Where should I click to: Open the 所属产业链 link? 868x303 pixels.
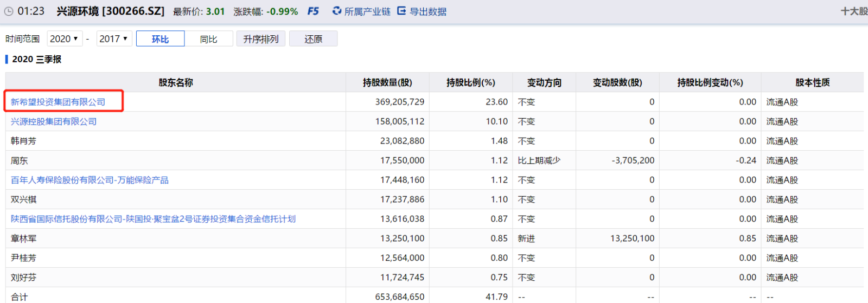[x=367, y=11]
